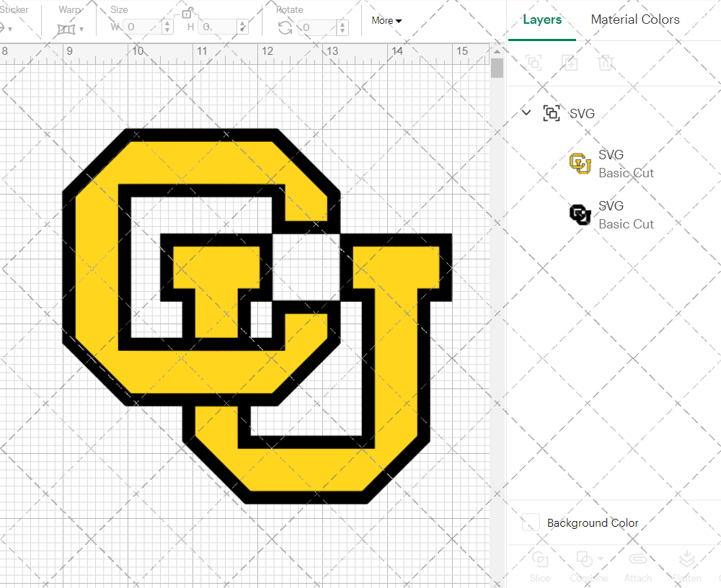This screenshot has width=721, height=588.
Task: Increase width with stepper arrow
Action: pyautogui.click(x=167, y=24)
